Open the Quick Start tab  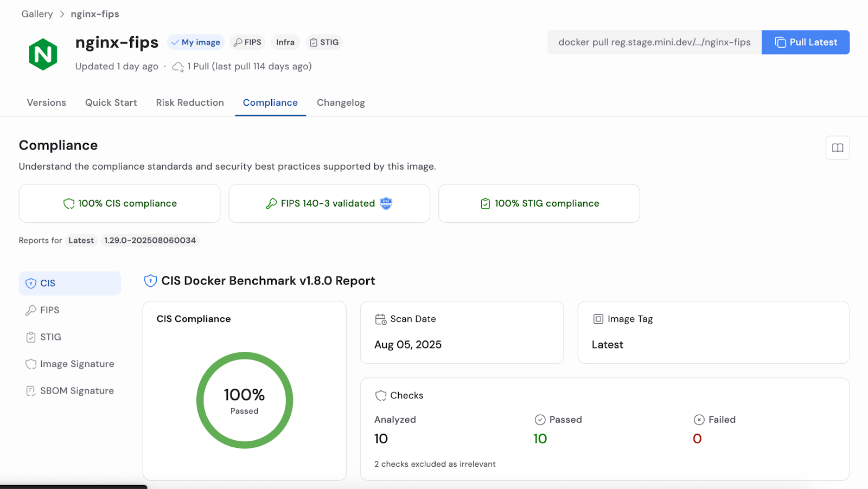point(111,102)
